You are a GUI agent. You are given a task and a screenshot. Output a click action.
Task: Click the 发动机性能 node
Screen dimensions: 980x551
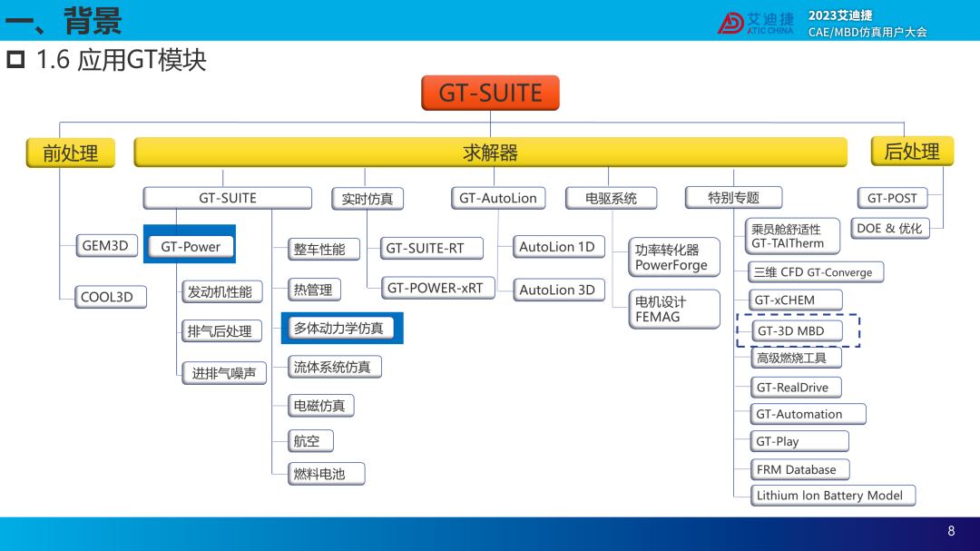[x=221, y=291]
